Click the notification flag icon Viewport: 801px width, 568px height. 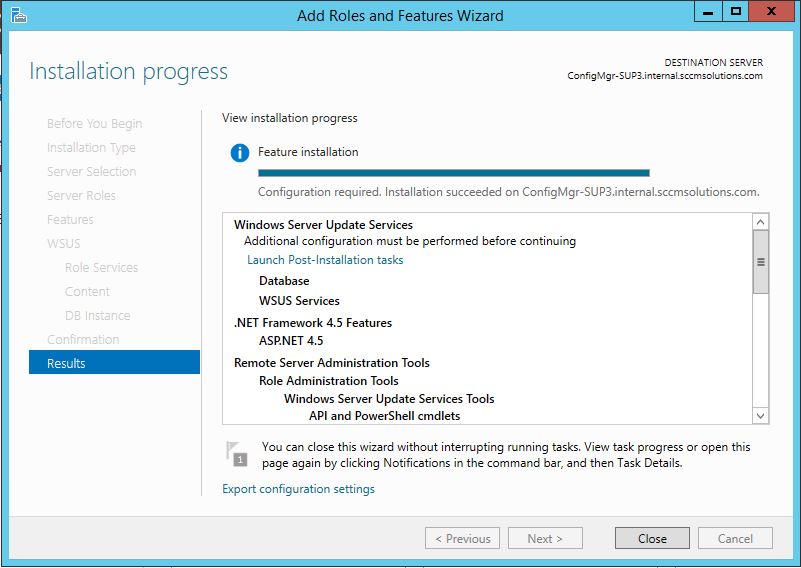click(235, 454)
